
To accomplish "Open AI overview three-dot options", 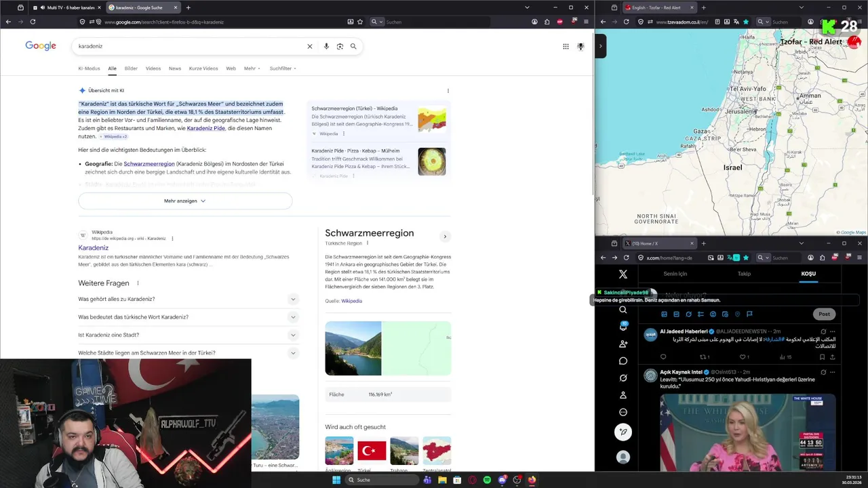I will coord(448,90).
